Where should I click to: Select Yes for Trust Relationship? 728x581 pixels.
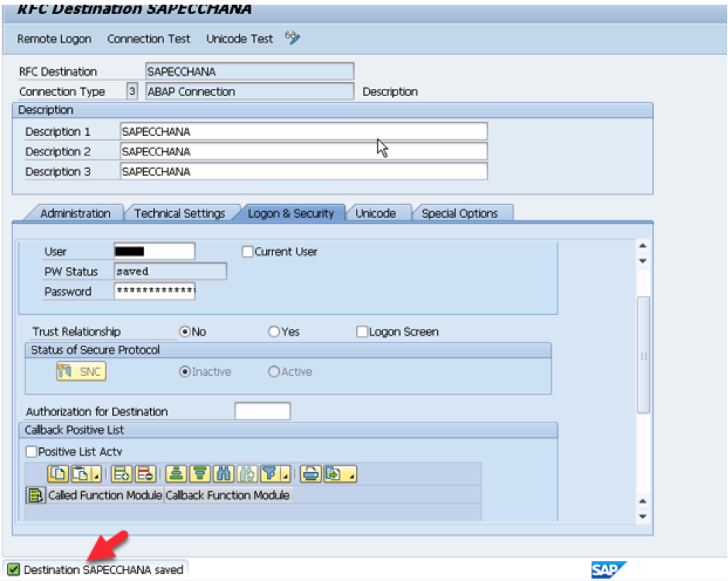(x=274, y=332)
